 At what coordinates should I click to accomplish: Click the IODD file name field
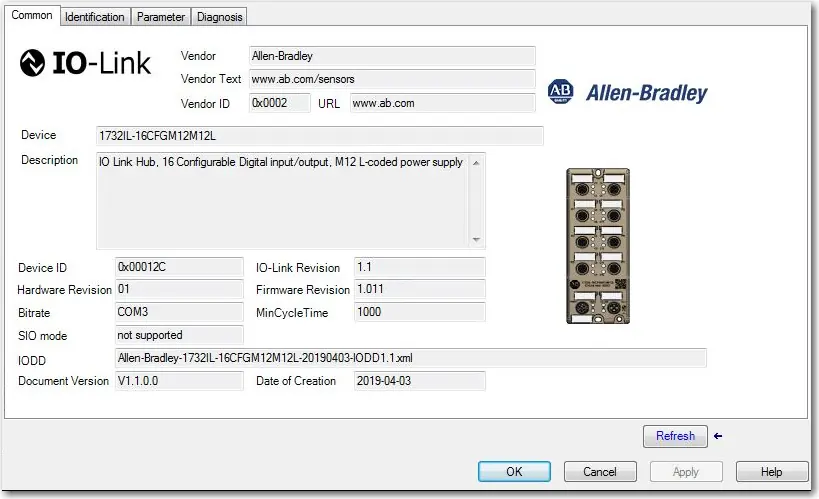[411, 358]
